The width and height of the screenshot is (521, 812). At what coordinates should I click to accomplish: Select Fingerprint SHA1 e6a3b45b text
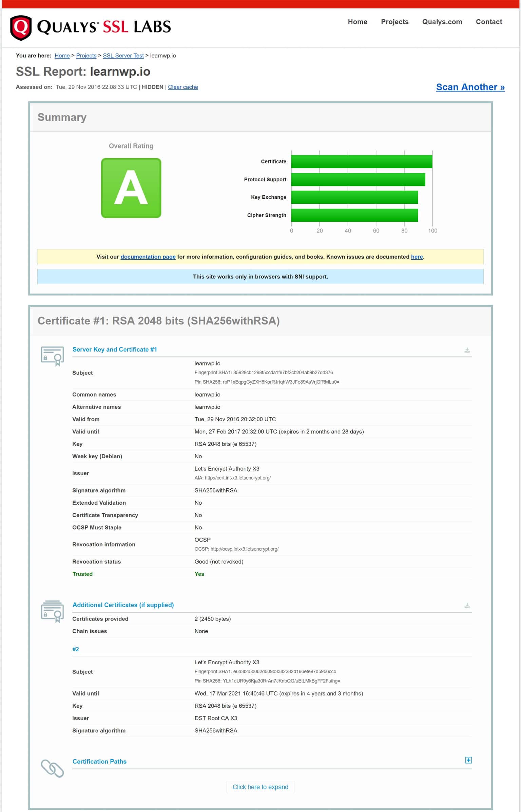click(x=265, y=671)
